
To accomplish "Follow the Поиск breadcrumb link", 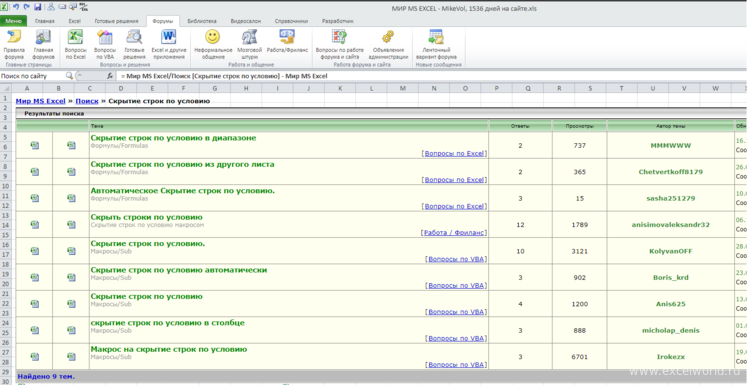I will tap(87, 101).
